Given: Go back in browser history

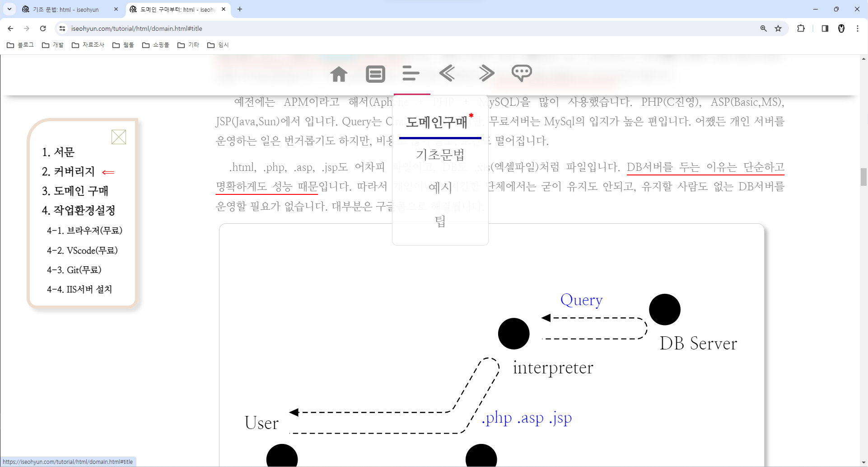Looking at the screenshot, I should [10, 28].
